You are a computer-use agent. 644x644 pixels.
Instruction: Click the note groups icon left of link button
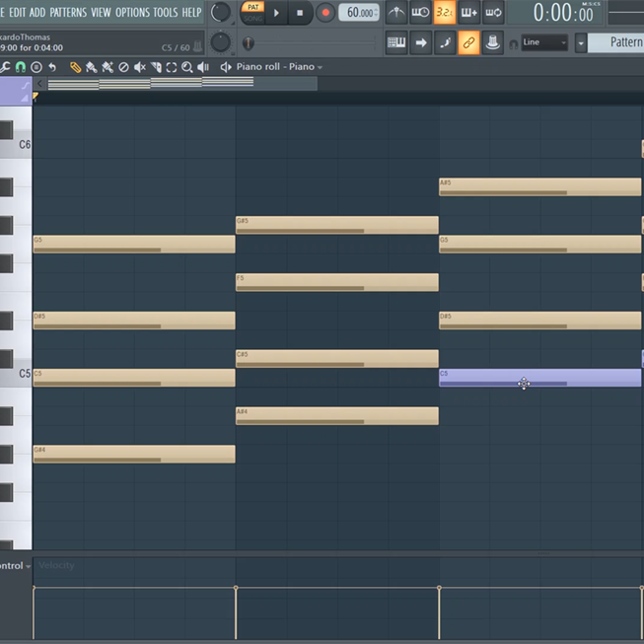coord(445,42)
